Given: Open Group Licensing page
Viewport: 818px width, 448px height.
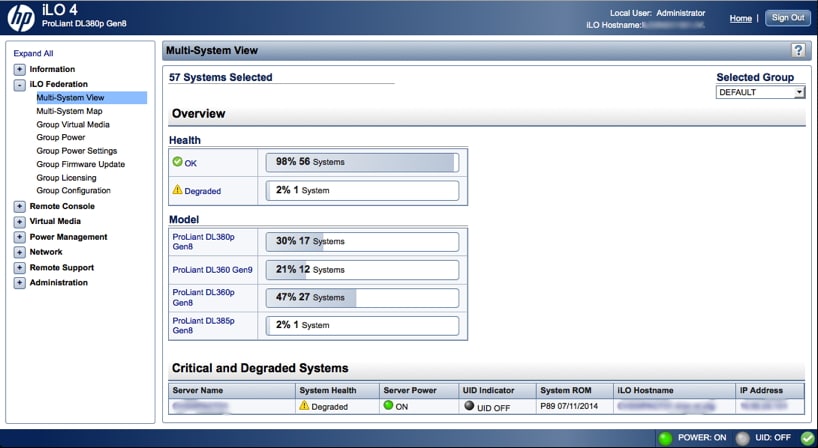Looking at the screenshot, I should coord(66,178).
